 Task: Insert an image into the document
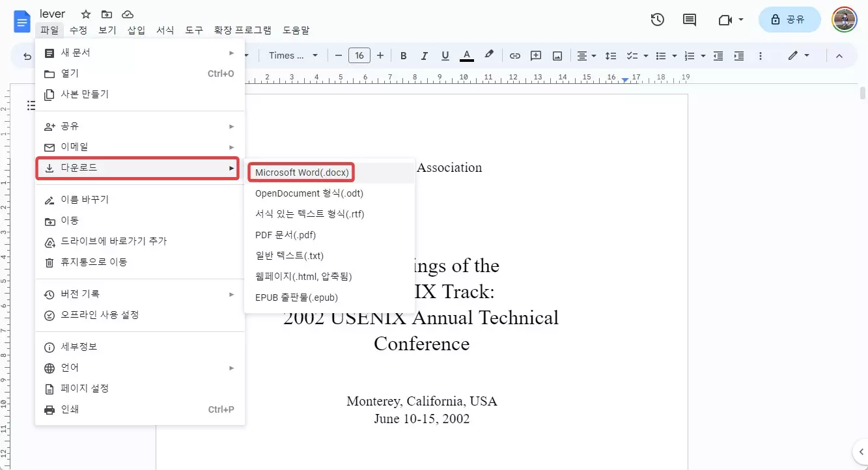tap(557, 55)
